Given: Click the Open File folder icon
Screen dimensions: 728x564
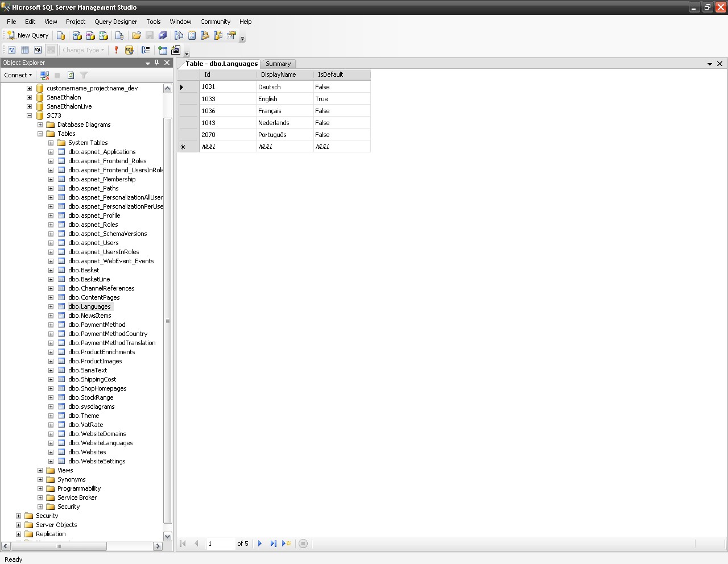Looking at the screenshot, I should pos(136,35).
